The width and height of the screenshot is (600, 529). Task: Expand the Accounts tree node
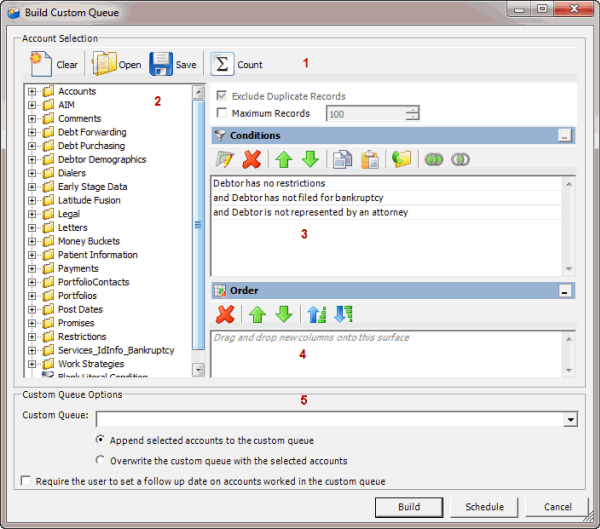point(32,91)
